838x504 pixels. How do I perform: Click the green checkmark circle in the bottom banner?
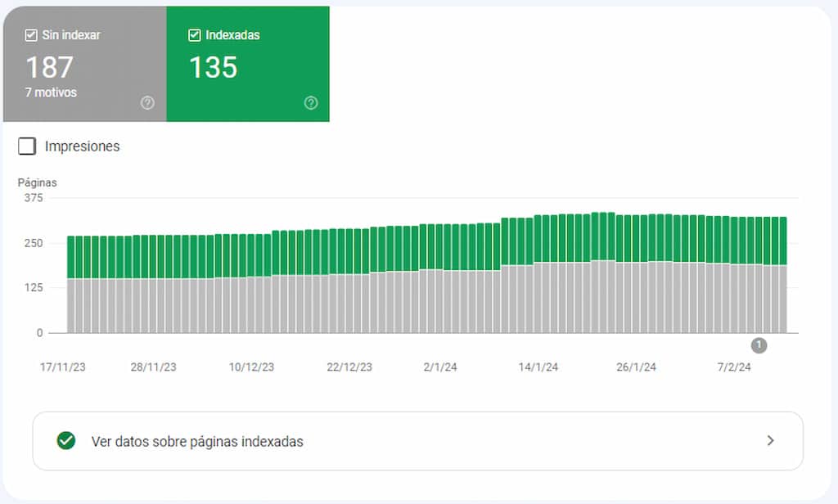coord(65,441)
